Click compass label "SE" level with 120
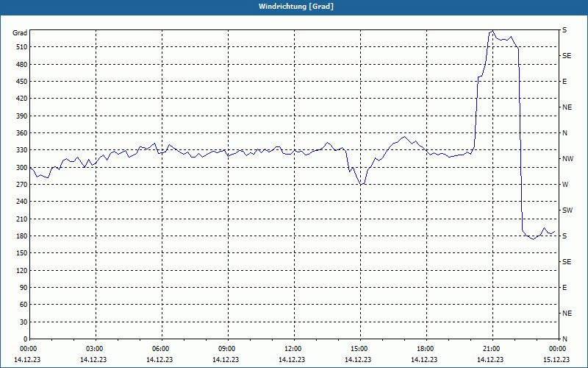Viewport: 588px width, 368px height. pyautogui.click(x=567, y=262)
